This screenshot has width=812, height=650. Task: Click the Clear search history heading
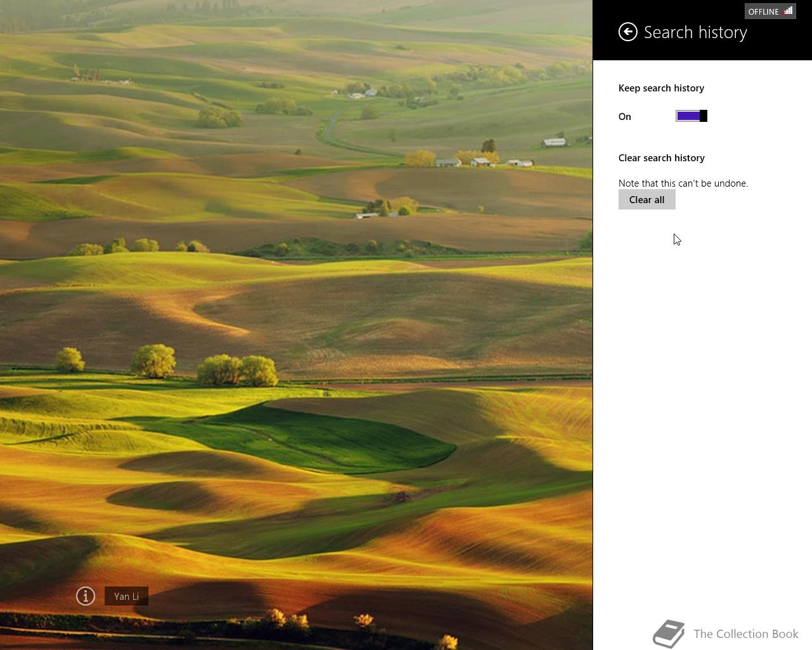tap(662, 158)
